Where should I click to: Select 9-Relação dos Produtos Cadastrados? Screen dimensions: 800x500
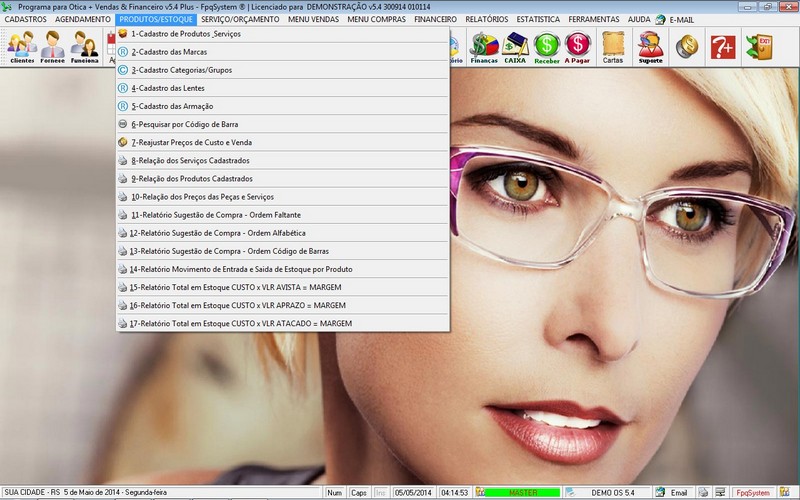[283, 179]
